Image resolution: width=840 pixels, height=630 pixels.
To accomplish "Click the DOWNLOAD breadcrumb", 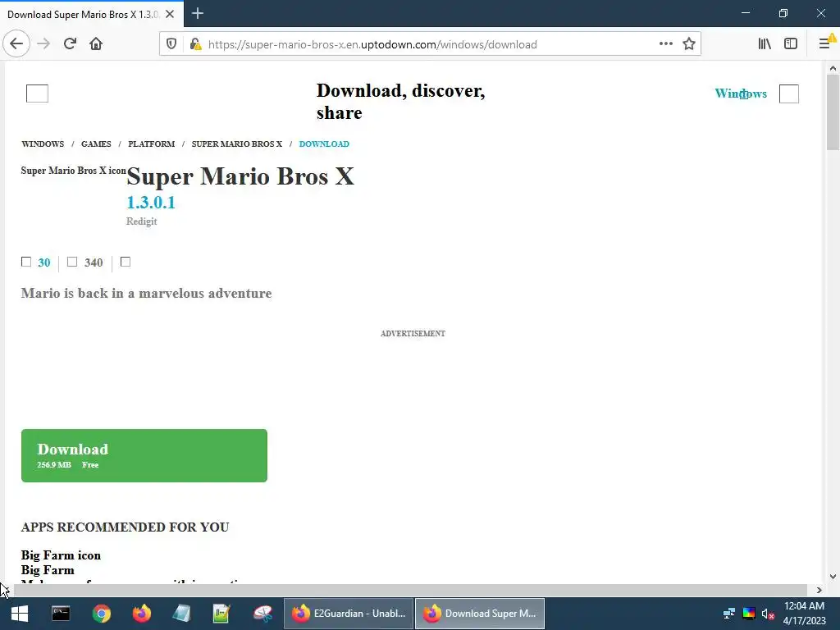I will 324,144.
